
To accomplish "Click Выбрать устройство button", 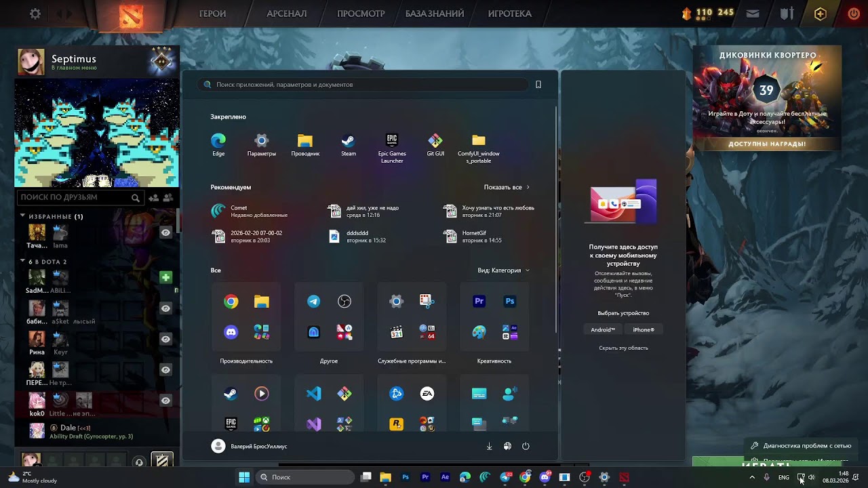I will (623, 313).
